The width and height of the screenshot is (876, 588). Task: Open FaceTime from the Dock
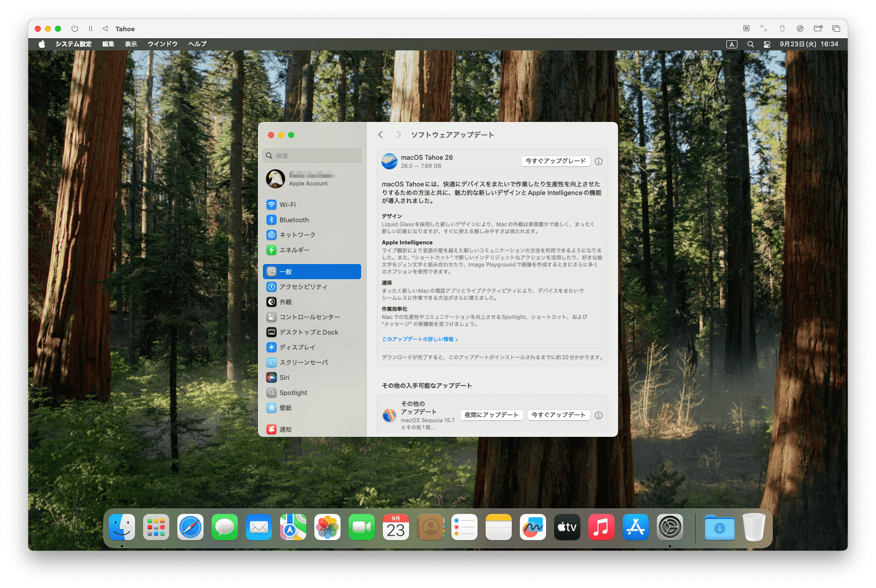[x=362, y=527]
